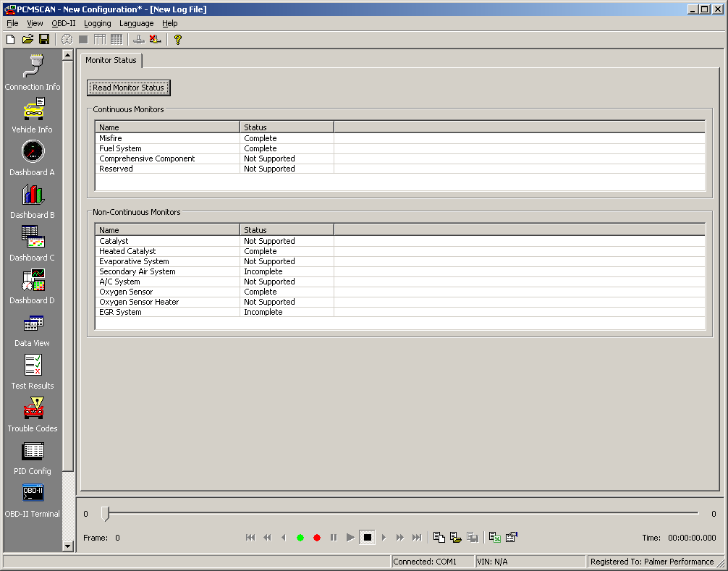Stop log playback with black square
This screenshot has width=728, height=571.
(367, 538)
